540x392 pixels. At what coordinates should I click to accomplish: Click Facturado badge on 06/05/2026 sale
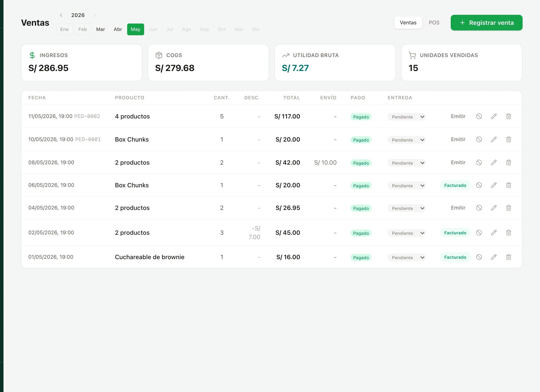pyautogui.click(x=455, y=185)
